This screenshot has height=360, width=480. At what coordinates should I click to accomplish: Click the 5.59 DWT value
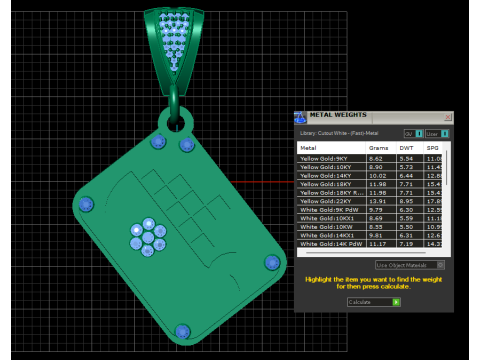[x=406, y=218]
